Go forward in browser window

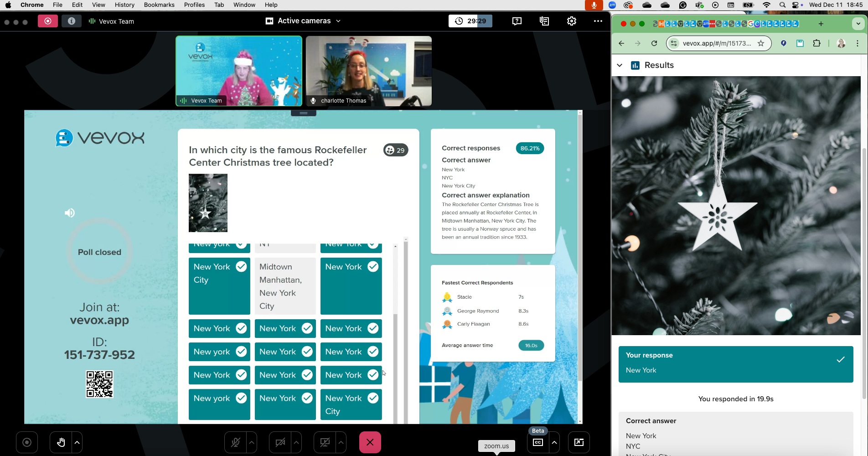(638, 43)
